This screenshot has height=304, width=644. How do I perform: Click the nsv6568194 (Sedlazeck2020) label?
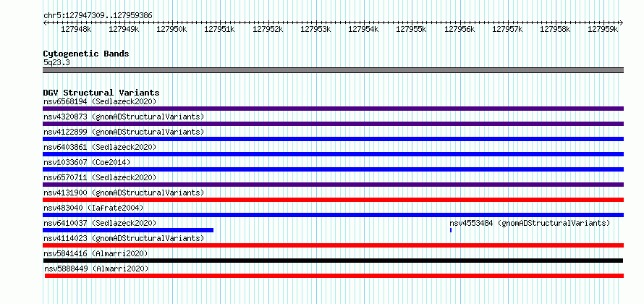pyautogui.click(x=100, y=101)
